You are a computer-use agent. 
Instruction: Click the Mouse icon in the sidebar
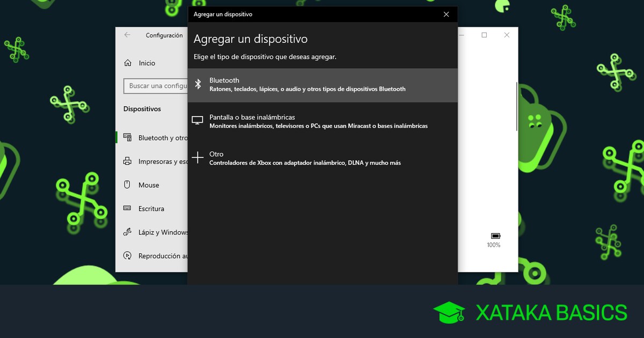point(128,185)
